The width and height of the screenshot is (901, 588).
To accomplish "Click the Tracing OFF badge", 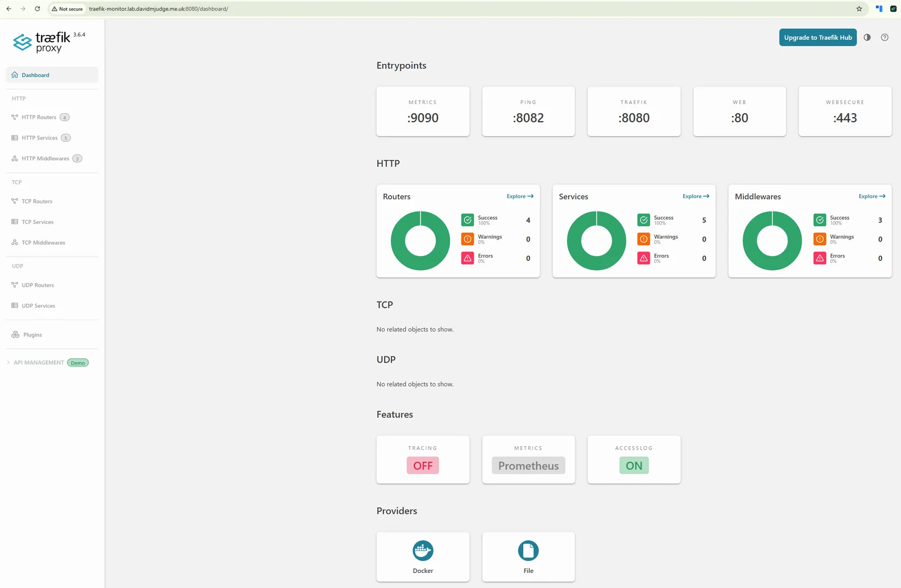I will 423,465.
